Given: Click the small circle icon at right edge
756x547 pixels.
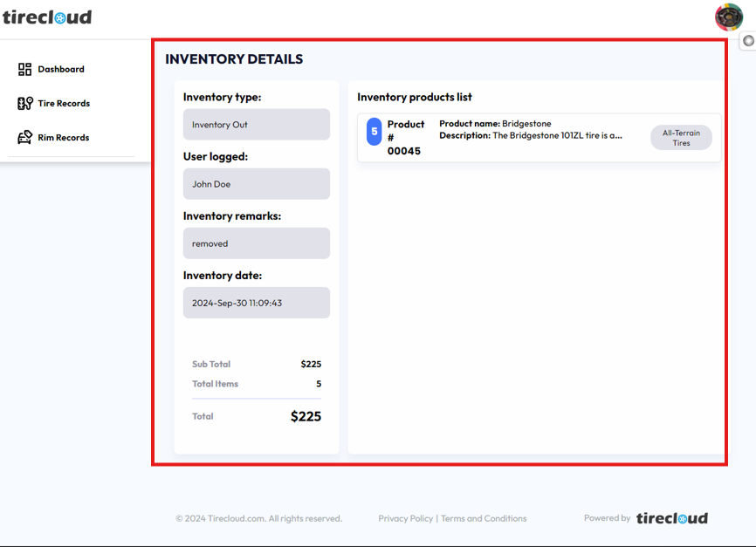Looking at the screenshot, I should pyautogui.click(x=748, y=41).
